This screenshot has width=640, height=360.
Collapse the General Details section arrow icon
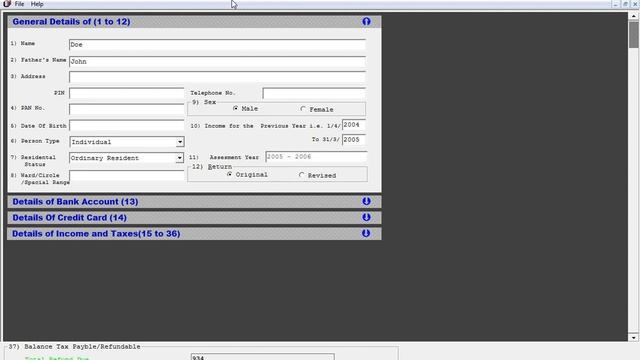pyautogui.click(x=366, y=22)
